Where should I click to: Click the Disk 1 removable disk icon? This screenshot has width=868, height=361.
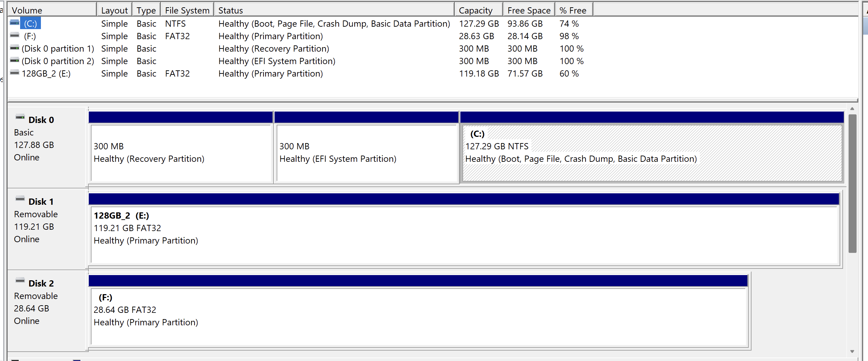click(20, 199)
